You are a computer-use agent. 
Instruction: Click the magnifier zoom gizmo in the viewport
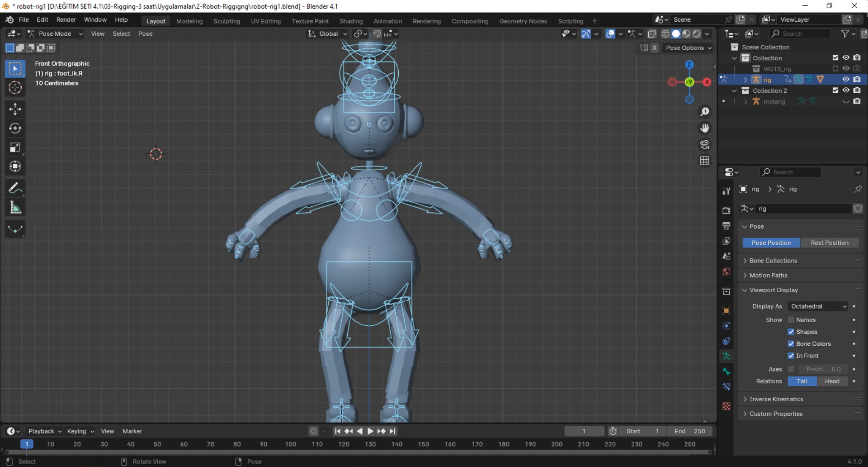tap(705, 111)
